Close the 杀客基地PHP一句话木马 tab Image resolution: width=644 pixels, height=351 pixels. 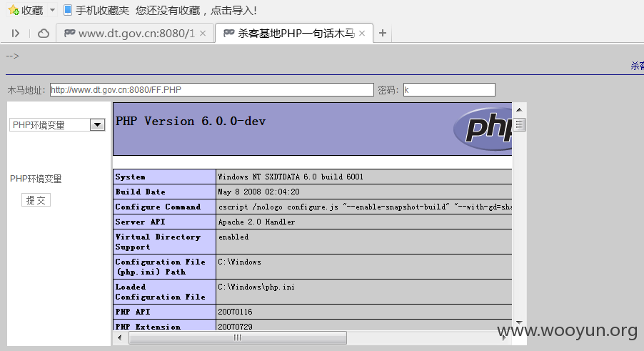pos(362,34)
